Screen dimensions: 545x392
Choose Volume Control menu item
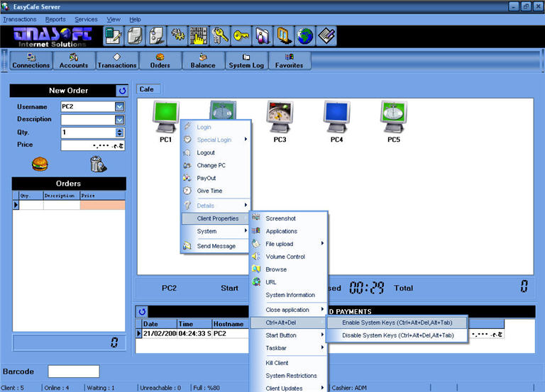[x=289, y=257]
